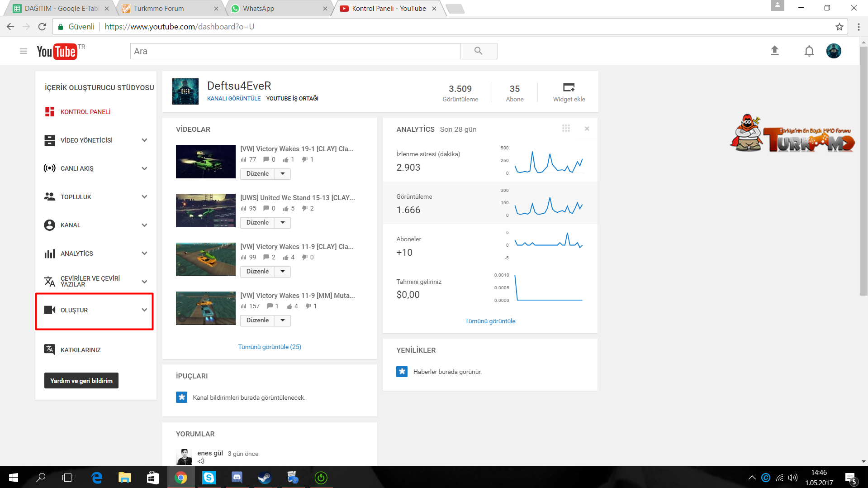Open the [VW] Victory Wakes 19-1 video title
The image size is (868, 488).
tap(297, 149)
